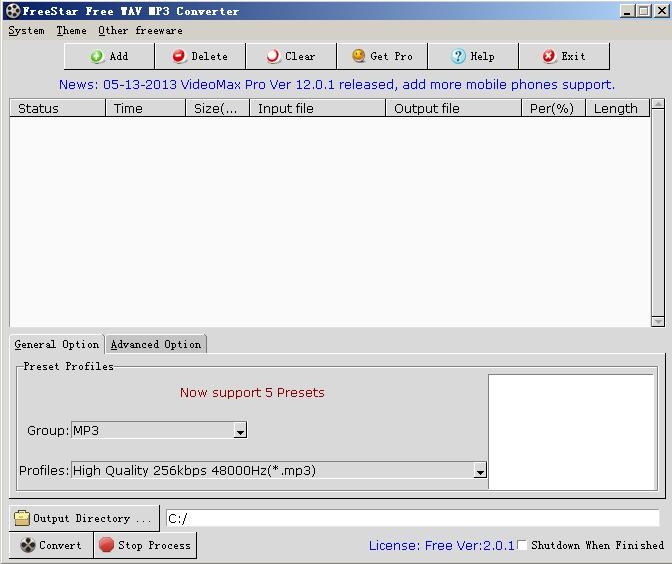Screen dimensions: 672x564
Task: Close the FreeStar window
Action: click(x=661, y=11)
